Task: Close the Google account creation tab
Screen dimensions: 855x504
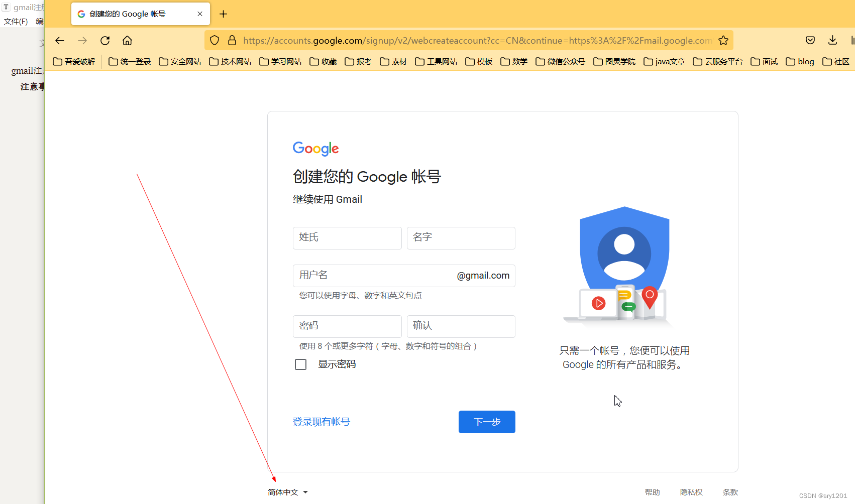Action: pos(200,14)
